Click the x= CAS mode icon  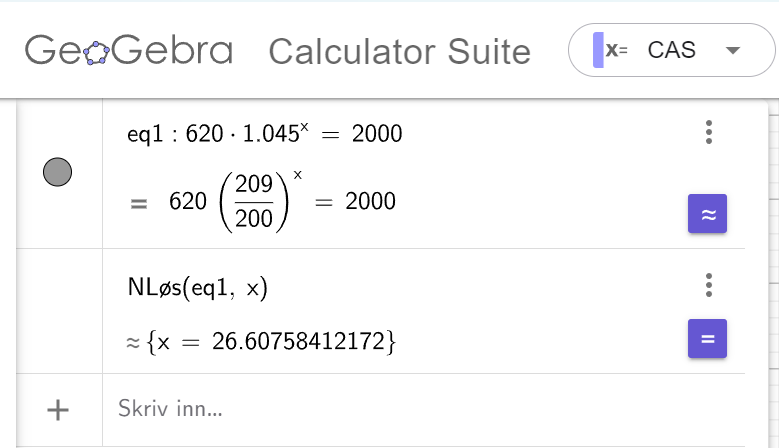point(611,50)
